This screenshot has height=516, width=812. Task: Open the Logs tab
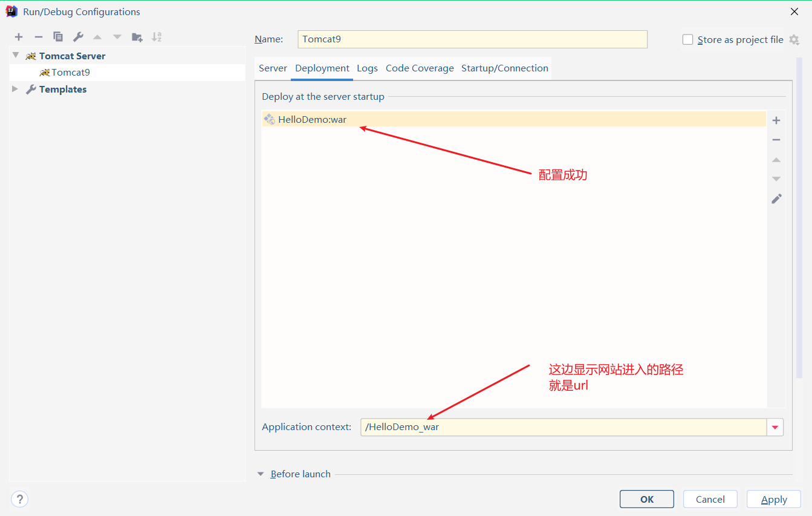coord(367,68)
